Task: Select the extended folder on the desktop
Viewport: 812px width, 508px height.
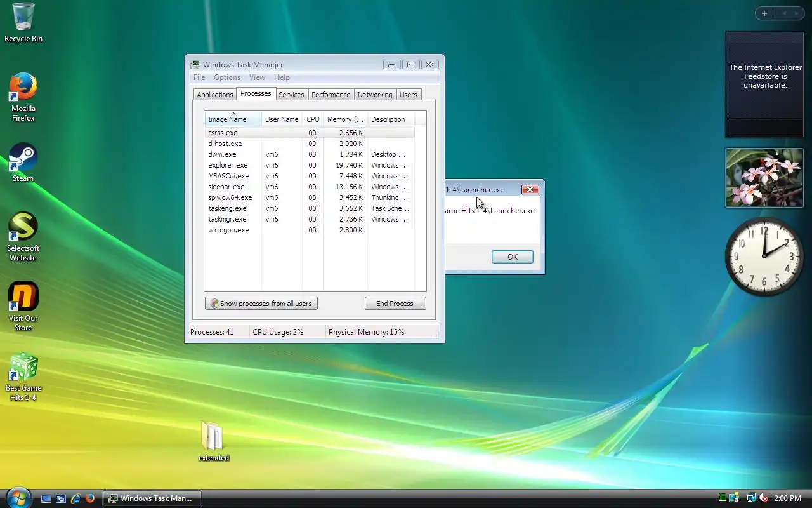Action: (214, 441)
